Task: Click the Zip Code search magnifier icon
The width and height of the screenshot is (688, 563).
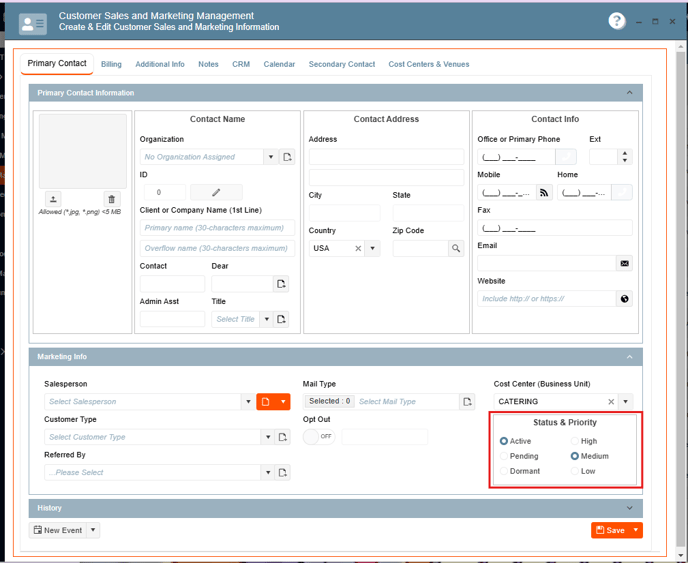Action: coord(456,248)
